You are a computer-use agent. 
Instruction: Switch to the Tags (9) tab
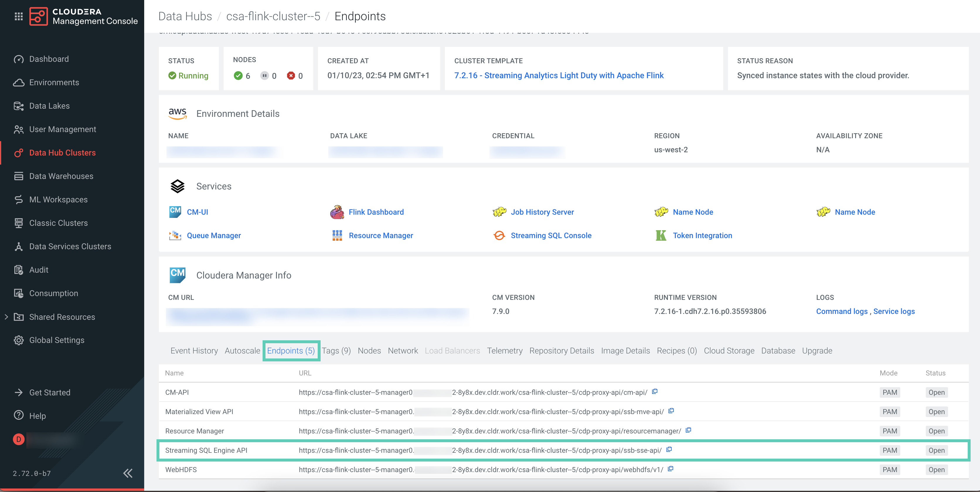[336, 351]
